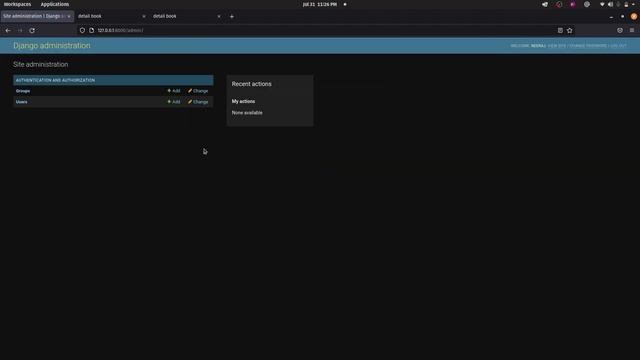Click the battery icon in top bar

[626, 4]
